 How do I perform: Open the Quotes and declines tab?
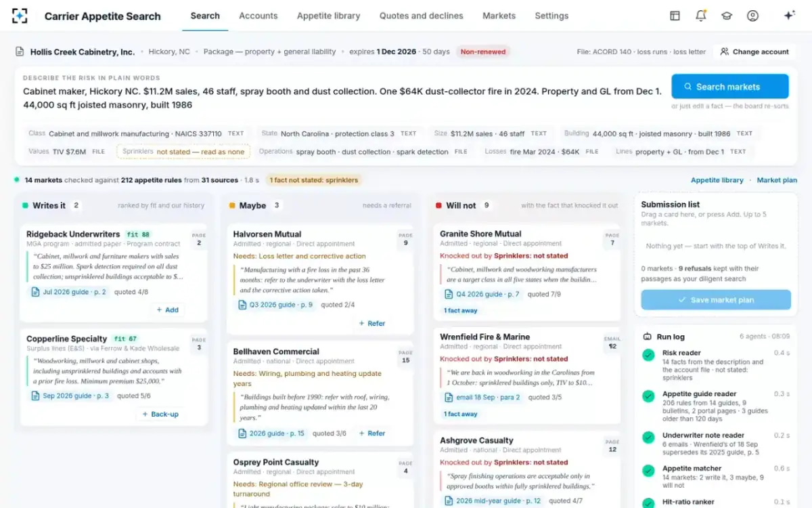click(x=422, y=16)
